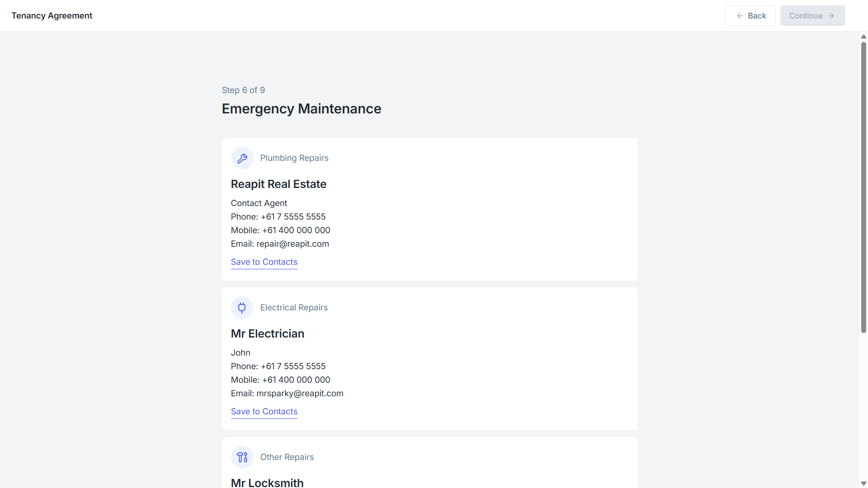Image resolution: width=868 pixels, height=488 pixels.
Task: Click the Mr Electrician heading
Action: 268,334
